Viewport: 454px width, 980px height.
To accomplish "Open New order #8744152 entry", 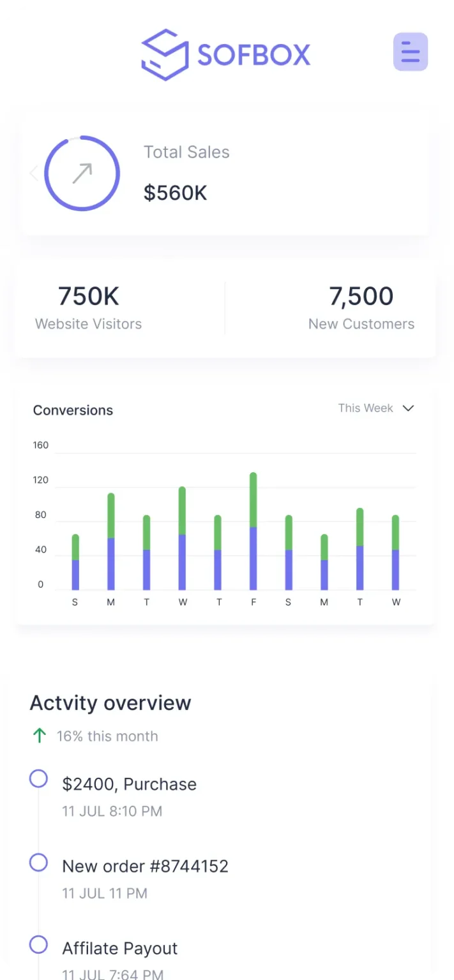I will [145, 866].
